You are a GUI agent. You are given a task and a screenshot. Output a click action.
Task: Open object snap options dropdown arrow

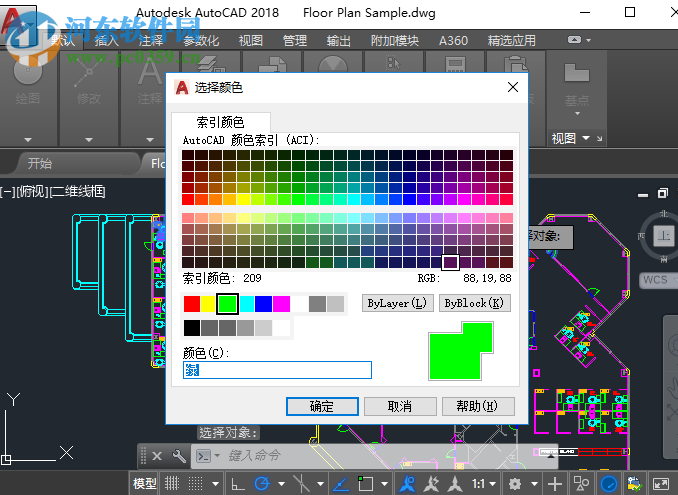tap(384, 484)
